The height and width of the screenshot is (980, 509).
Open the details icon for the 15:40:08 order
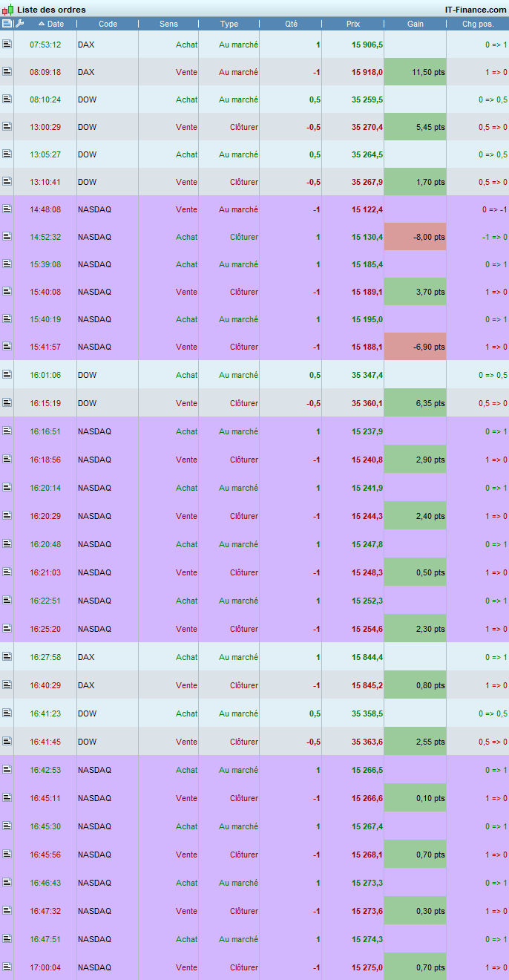point(7,292)
